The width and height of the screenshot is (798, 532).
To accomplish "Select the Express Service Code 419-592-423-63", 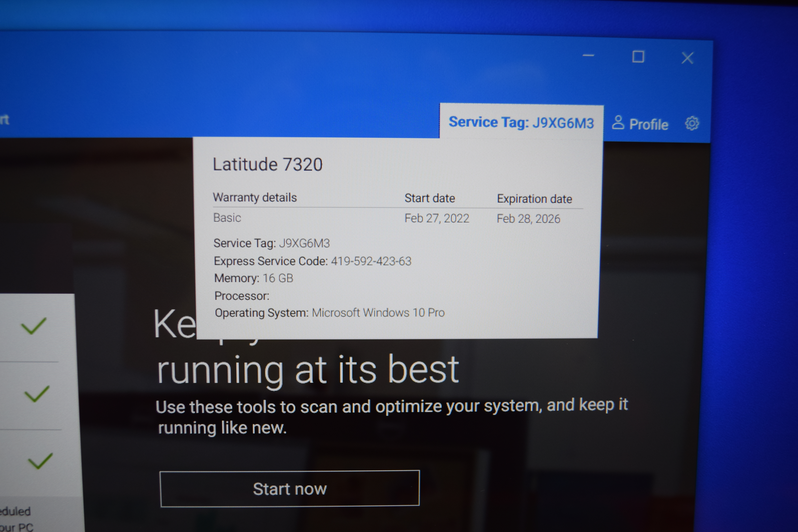I will 312,261.
